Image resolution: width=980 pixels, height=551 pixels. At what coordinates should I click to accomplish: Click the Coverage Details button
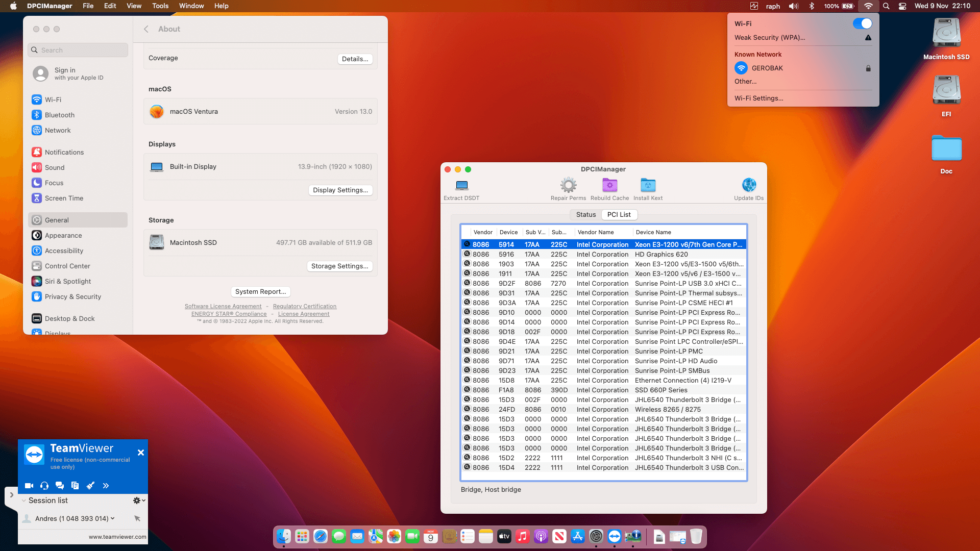(x=355, y=59)
